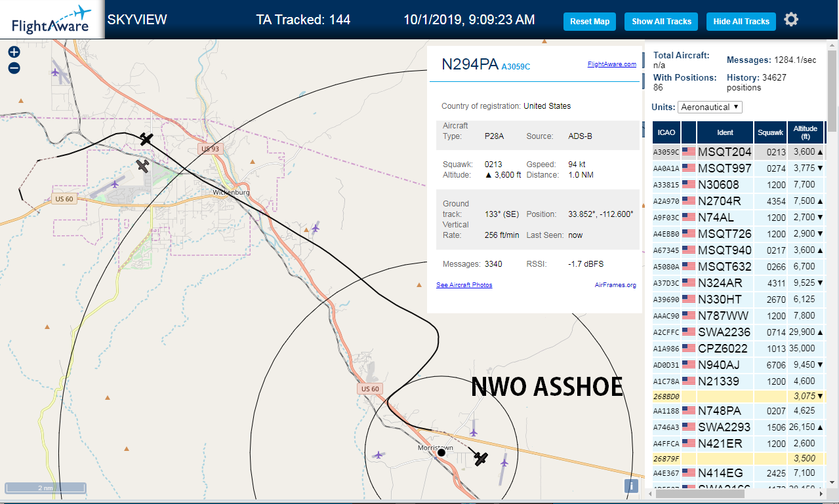Click the table horizontal scrollbar right arrow
The image size is (839, 504).
821,494
